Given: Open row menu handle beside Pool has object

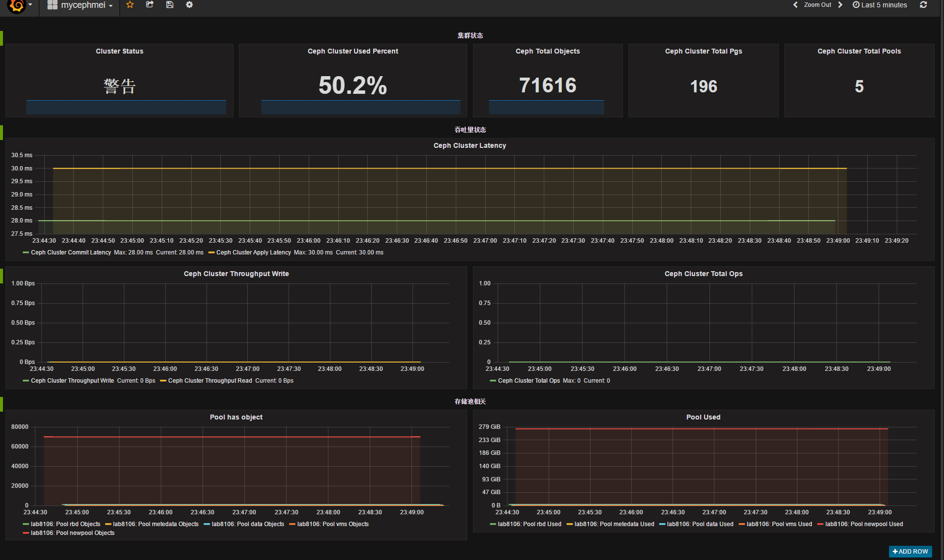Looking at the screenshot, I should (x=2, y=404).
